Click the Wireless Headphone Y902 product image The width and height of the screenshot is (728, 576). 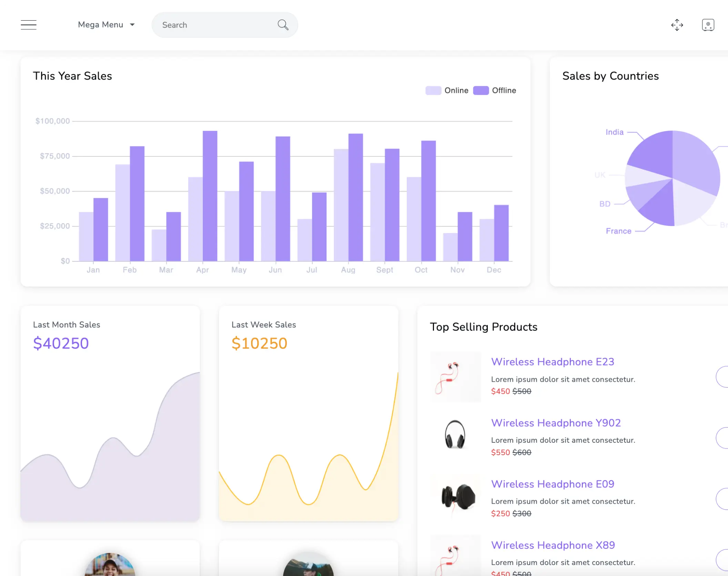(455, 435)
